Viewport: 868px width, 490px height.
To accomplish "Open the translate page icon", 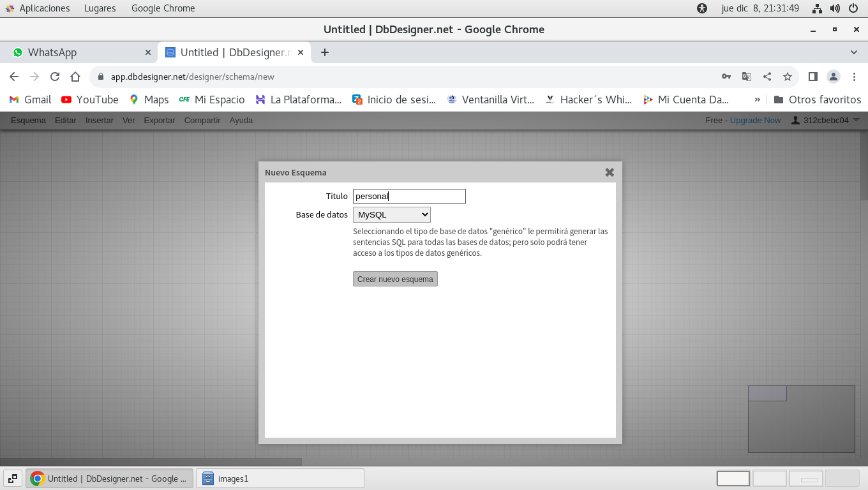I will point(746,77).
